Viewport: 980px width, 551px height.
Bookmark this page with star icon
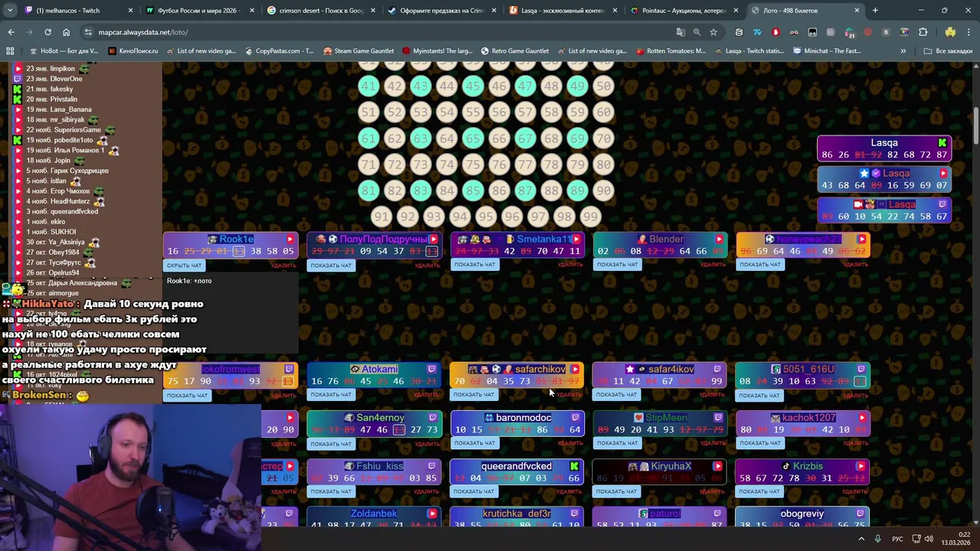tap(714, 32)
